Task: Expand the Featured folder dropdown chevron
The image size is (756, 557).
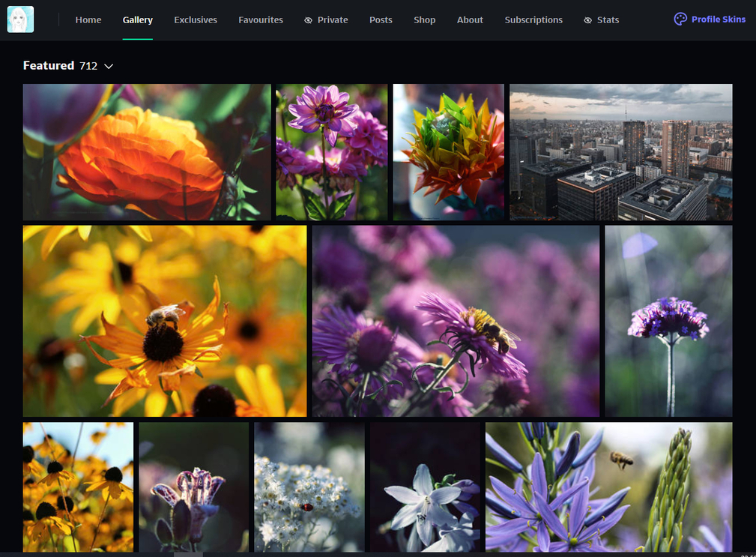Action: tap(109, 66)
